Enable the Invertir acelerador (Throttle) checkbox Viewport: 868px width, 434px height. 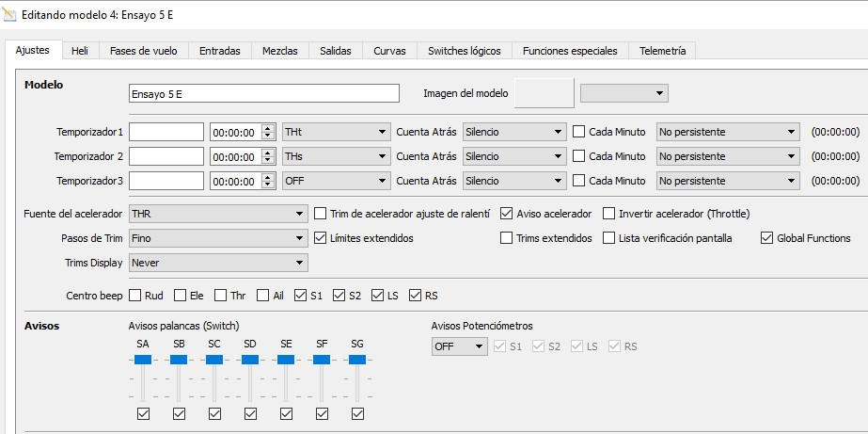point(609,214)
